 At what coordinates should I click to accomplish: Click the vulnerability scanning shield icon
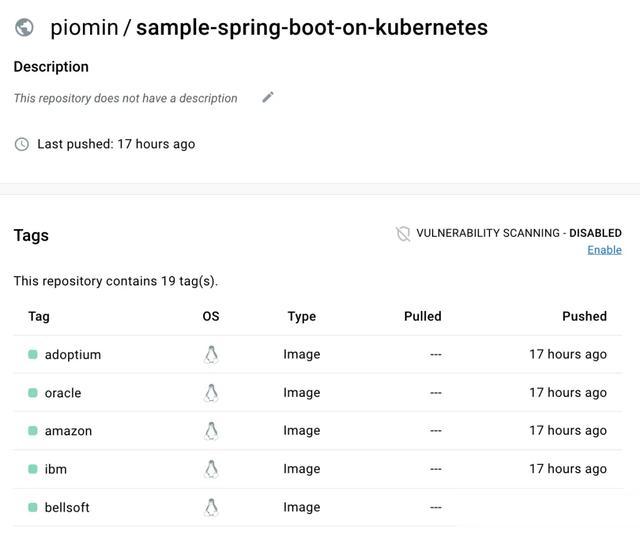[403, 234]
